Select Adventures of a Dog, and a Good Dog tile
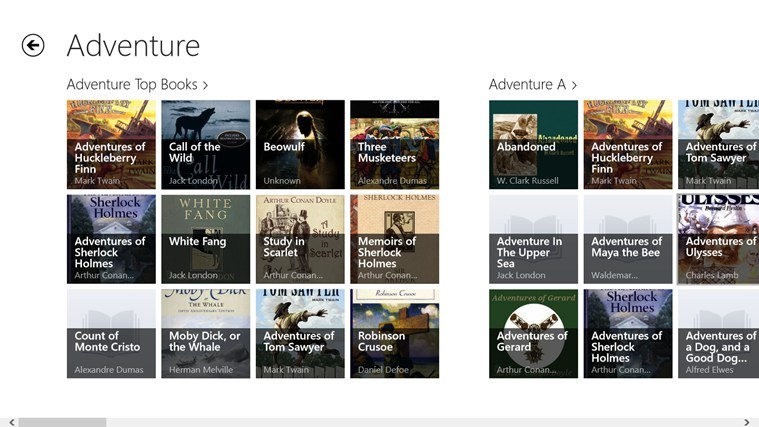The height and width of the screenshot is (427, 759). pyautogui.click(x=718, y=334)
